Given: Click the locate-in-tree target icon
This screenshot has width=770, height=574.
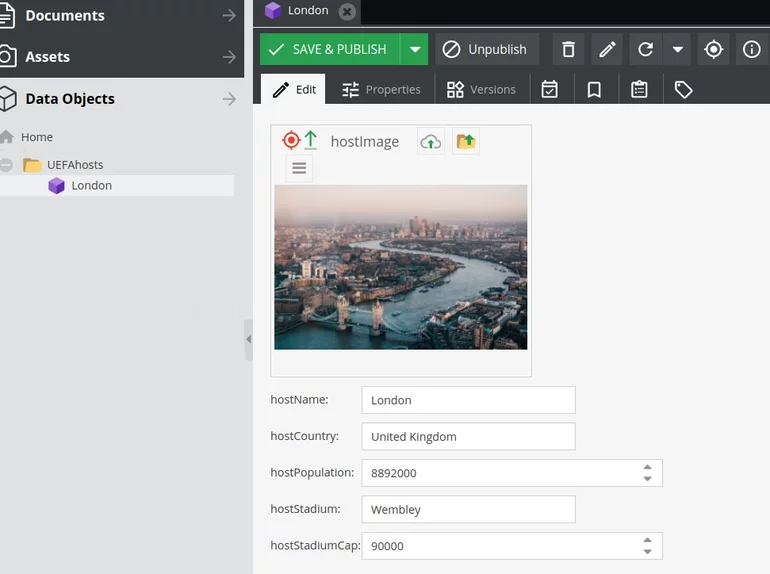Looking at the screenshot, I should click(713, 49).
